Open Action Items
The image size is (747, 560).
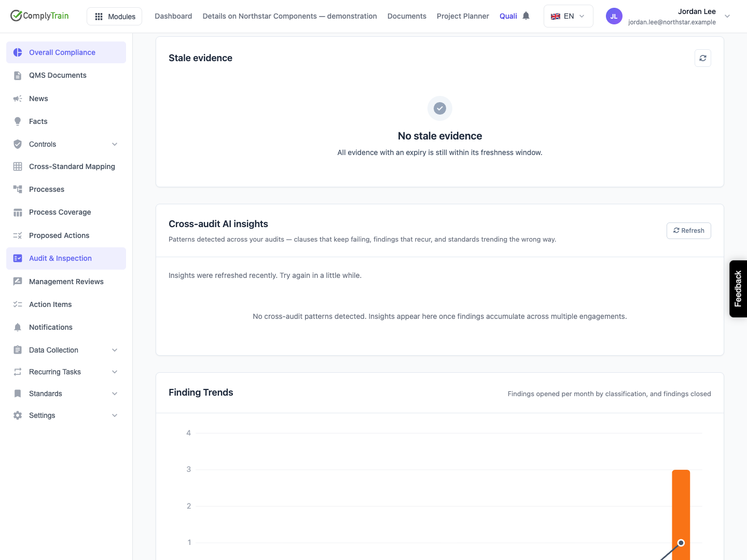click(x=66, y=304)
